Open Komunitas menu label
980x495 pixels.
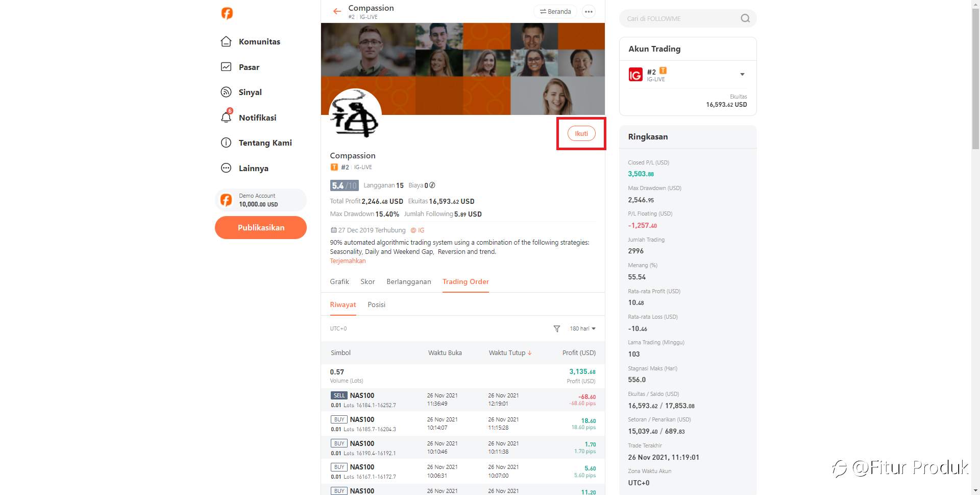pos(259,41)
